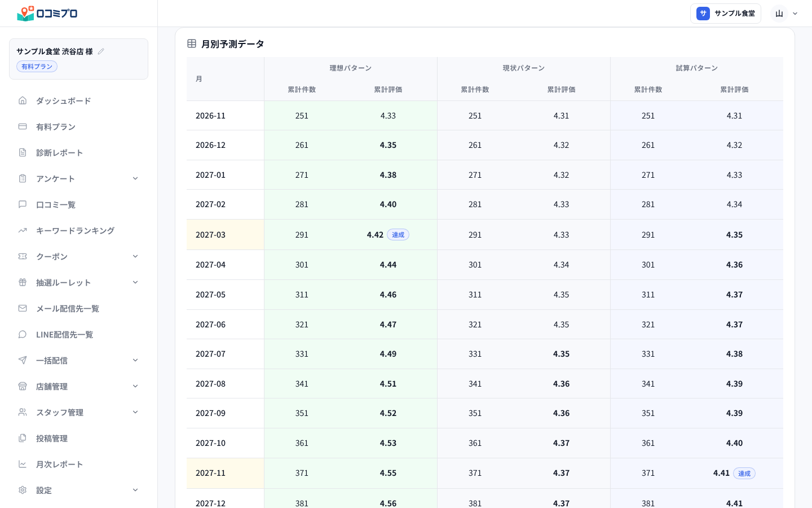Click the 有料プラン card icon
Image resolution: width=812 pixels, height=508 pixels.
pos(23,126)
